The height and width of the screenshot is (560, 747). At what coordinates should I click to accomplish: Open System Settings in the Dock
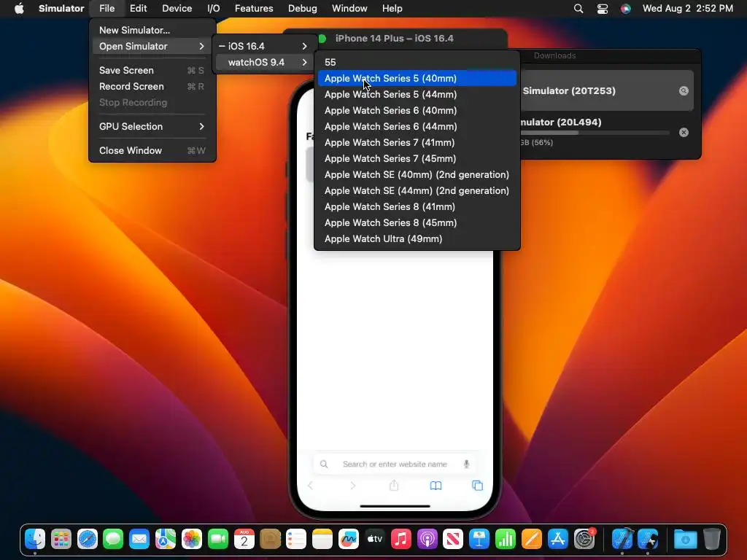tap(584, 540)
